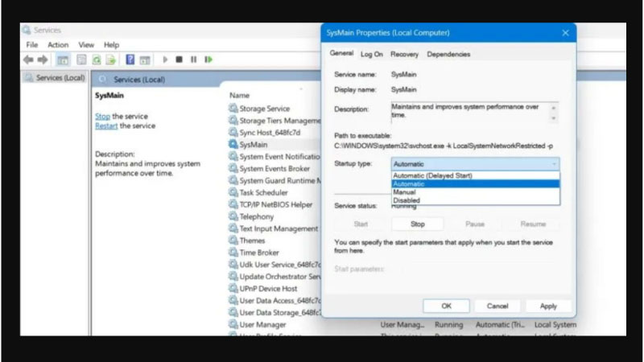644x362 pixels.
Task: Select Disabled in the Startup type list
Action: point(406,200)
